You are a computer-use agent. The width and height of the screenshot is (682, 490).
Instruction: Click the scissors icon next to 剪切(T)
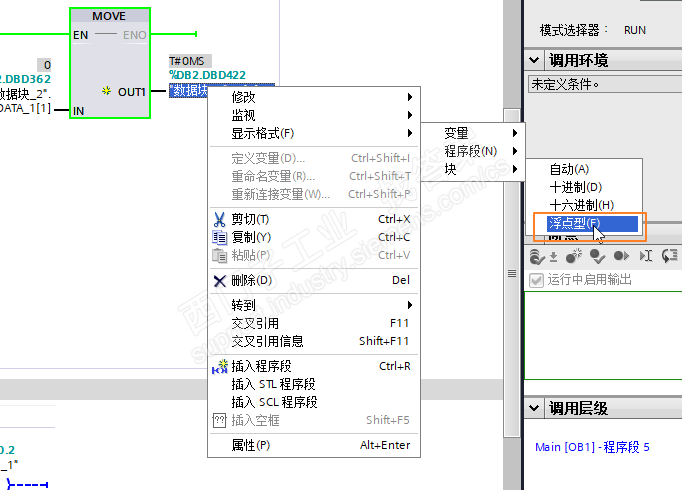[220, 219]
